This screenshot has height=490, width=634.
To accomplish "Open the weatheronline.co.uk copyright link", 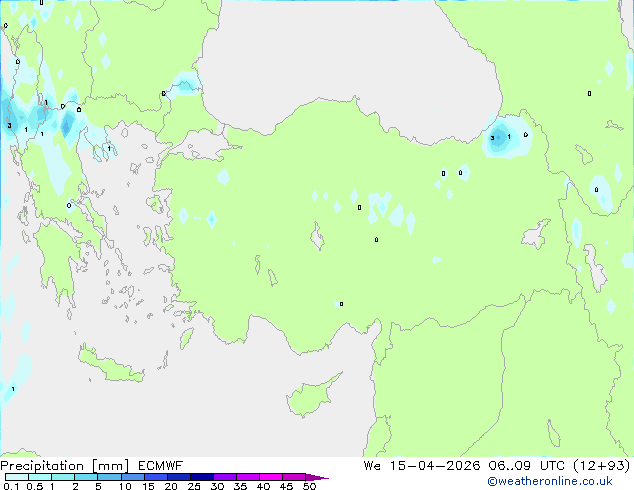I will (550, 481).
